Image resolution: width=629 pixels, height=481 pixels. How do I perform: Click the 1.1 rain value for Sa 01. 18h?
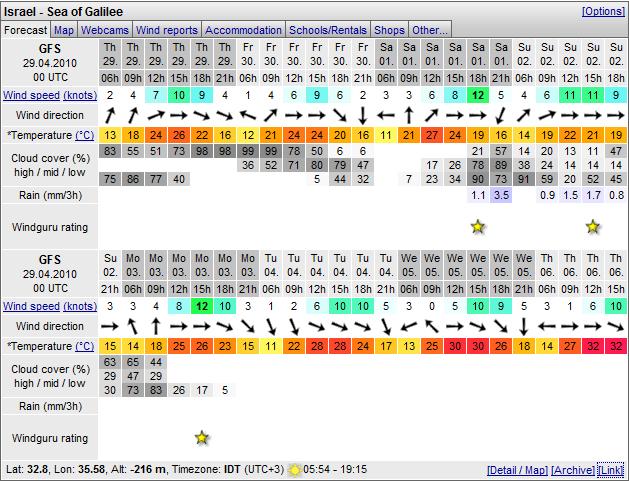478,195
